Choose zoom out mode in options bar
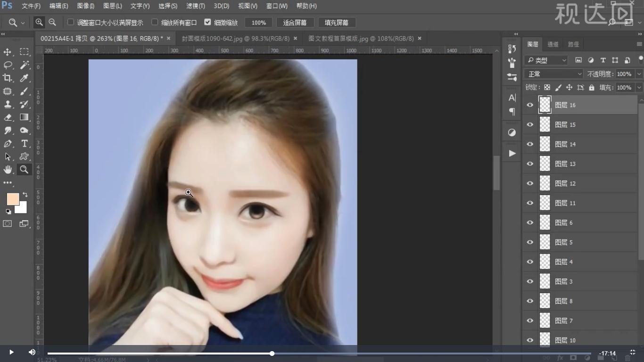The width and height of the screenshot is (644, 362). click(x=52, y=22)
